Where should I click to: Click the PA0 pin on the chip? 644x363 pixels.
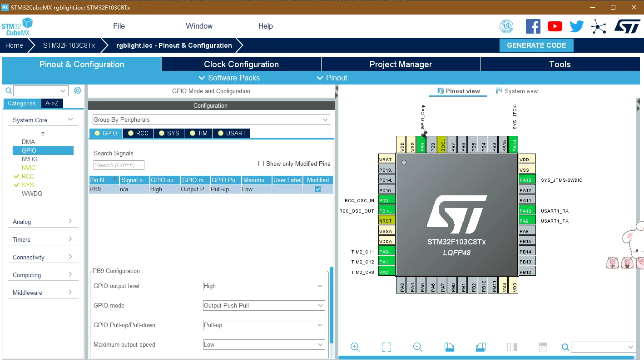click(387, 252)
